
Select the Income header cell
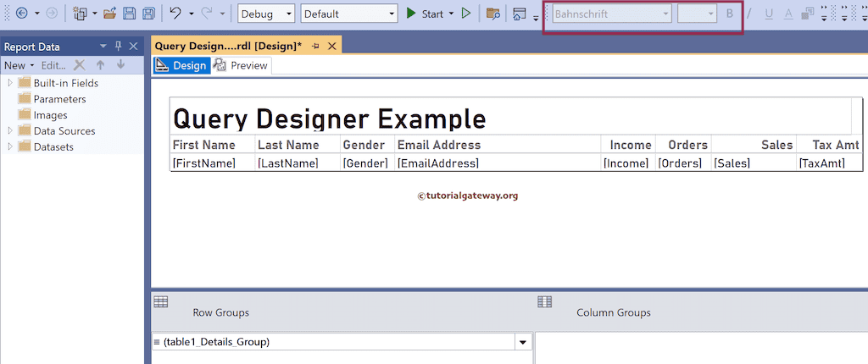click(x=628, y=145)
